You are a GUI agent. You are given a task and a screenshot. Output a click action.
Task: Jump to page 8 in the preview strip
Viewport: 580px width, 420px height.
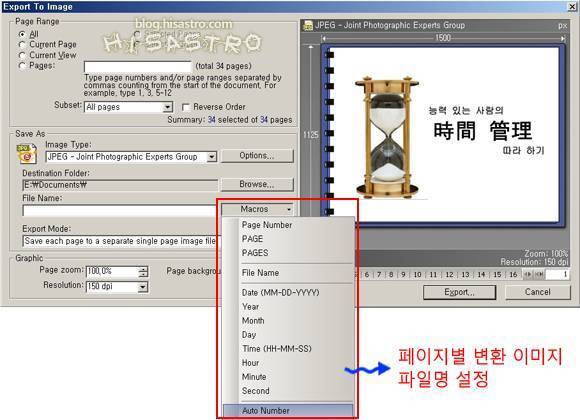pos(391,275)
